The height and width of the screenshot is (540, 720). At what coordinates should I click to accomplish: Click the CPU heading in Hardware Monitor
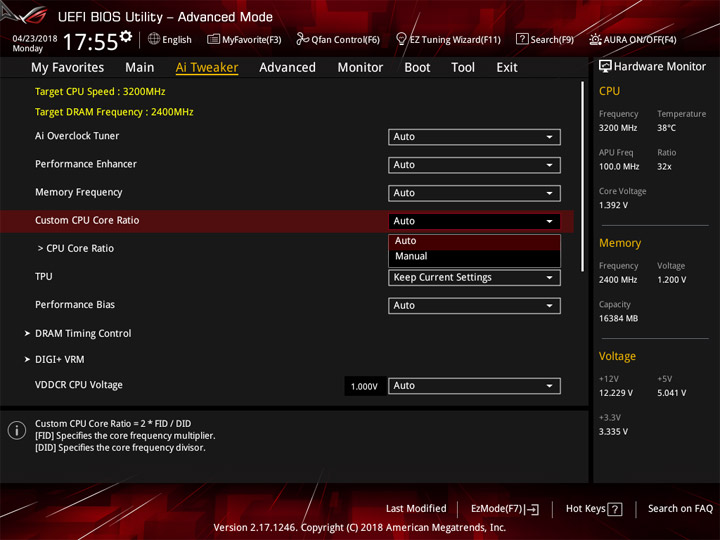pos(609,91)
